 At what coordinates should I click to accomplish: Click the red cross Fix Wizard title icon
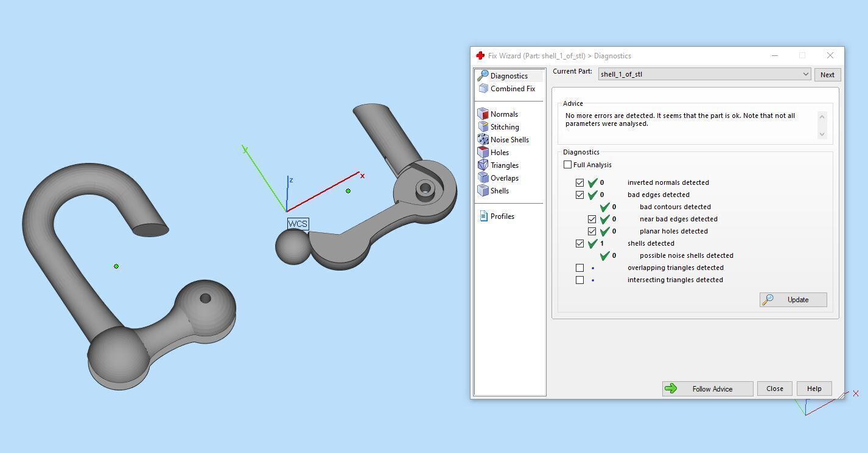point(480,55)
